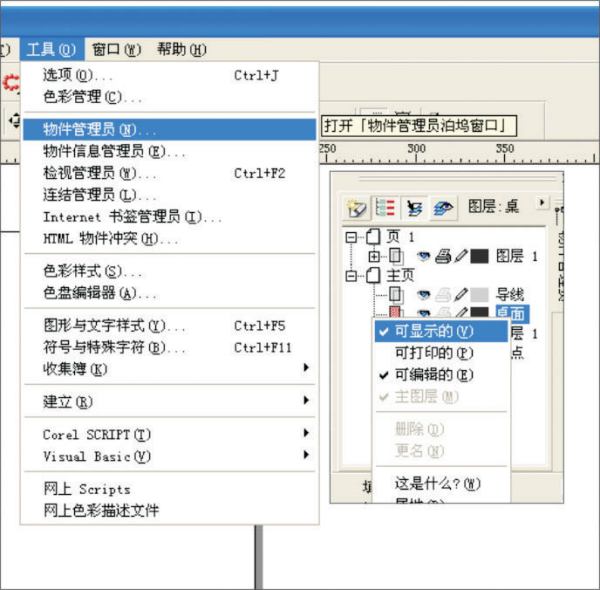Viewport: 600px width, 590px height.
Task: Click the red circular icon left of the 工具 menu
Action: pos(11,83)
